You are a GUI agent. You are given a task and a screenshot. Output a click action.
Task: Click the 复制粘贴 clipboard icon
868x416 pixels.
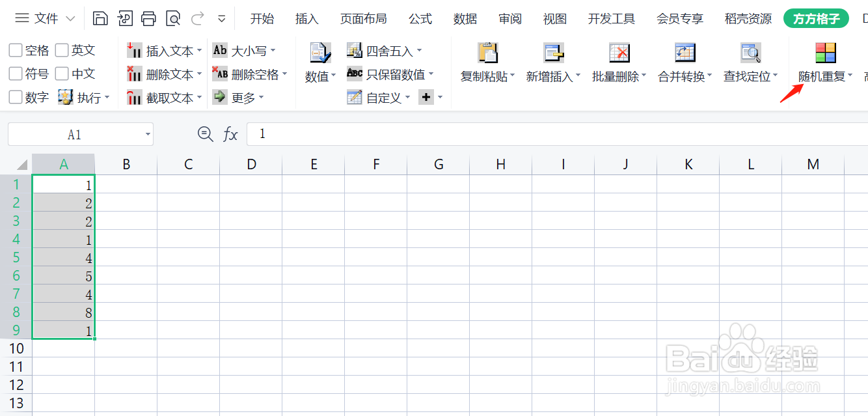487,53
